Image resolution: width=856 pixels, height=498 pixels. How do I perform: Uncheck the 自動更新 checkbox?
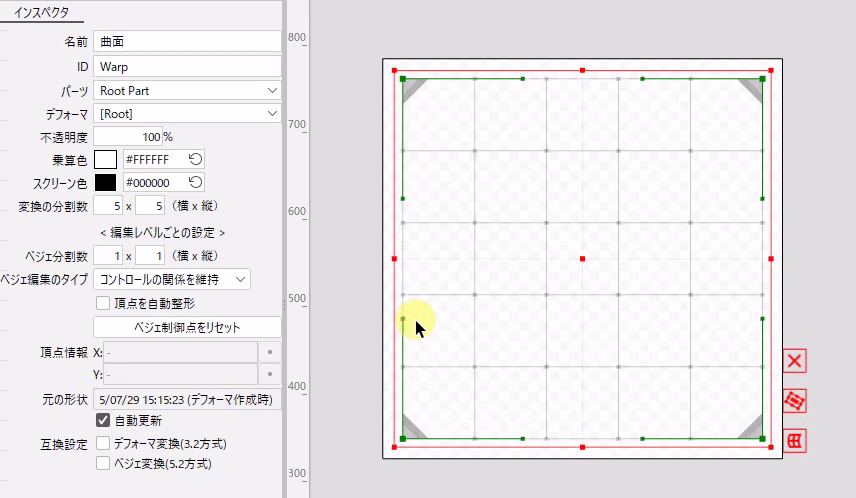click(x=102, y=420)
